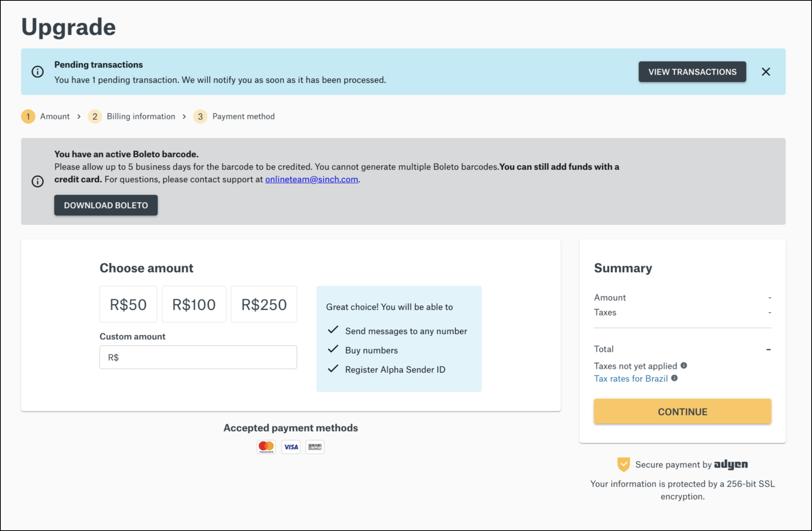Open step 2 Billing information
Screen dimensions: 812x531
point(141,116)
